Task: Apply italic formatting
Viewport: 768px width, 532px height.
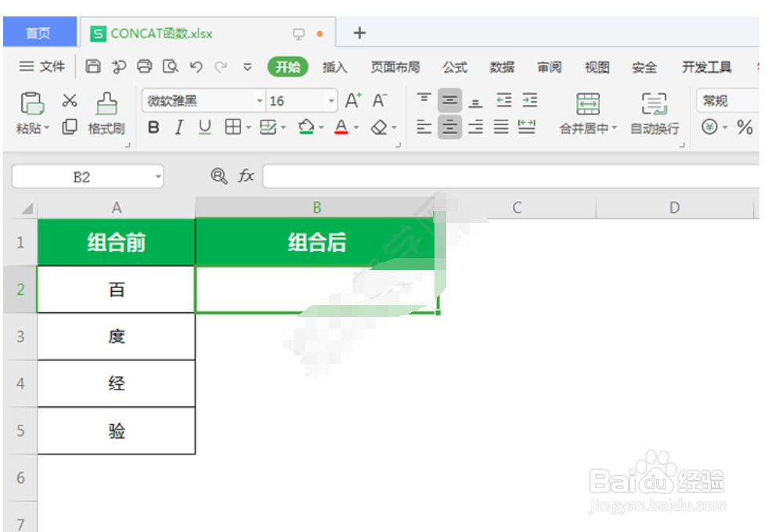Action: (x=178, y=127)
